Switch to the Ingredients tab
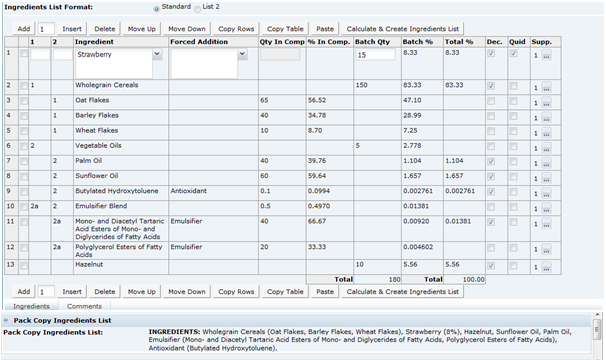This screenshot has width=606, height=360. 31,306
